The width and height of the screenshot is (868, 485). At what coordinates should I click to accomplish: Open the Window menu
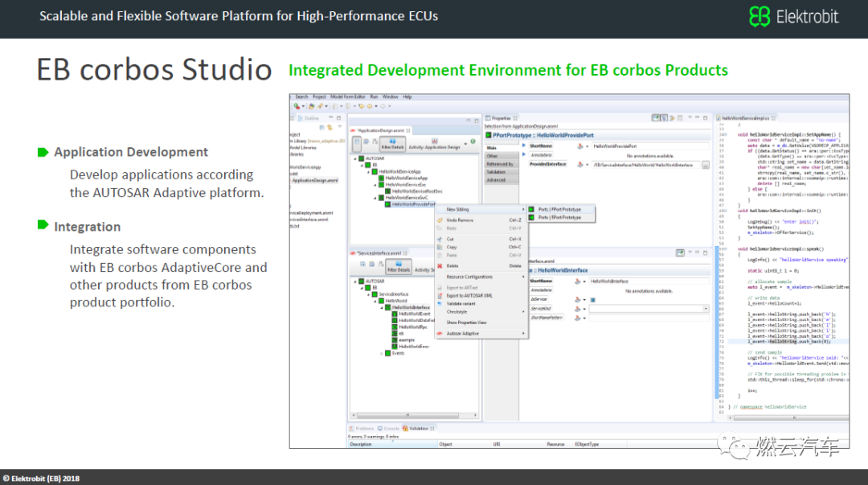(391, 97)
